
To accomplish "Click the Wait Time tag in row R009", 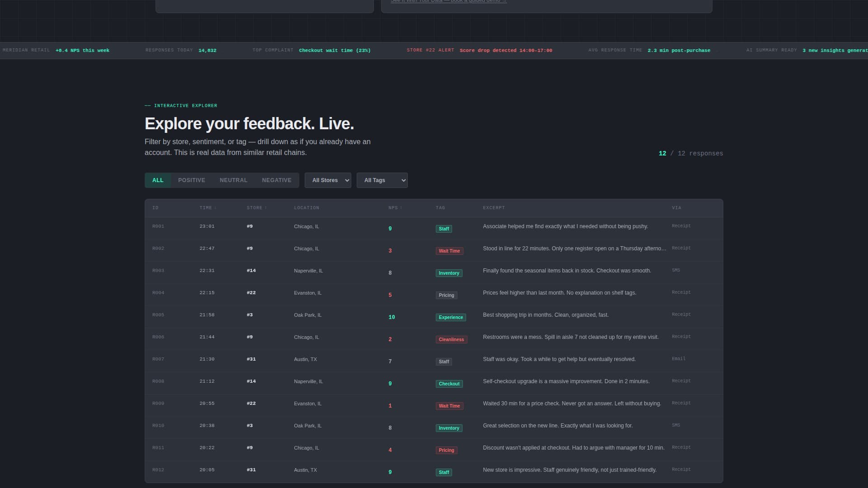I will click(x=449, y=406).
